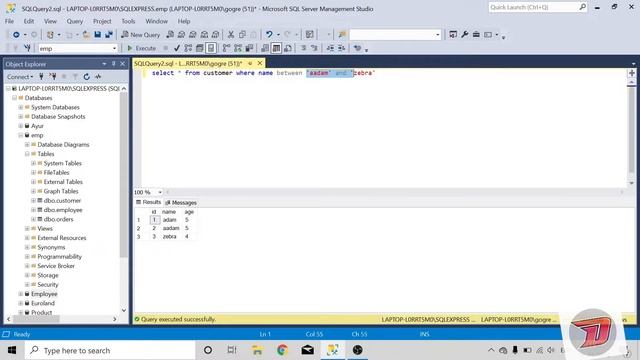
Task: Click the navigate Back arrow icon
Action: [x=16, y=35]
